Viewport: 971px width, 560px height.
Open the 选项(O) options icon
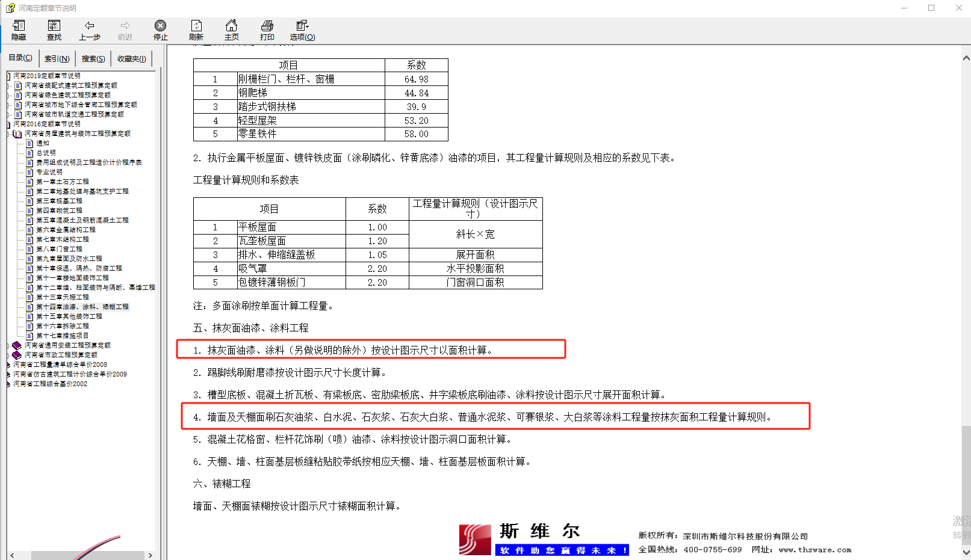302,29
